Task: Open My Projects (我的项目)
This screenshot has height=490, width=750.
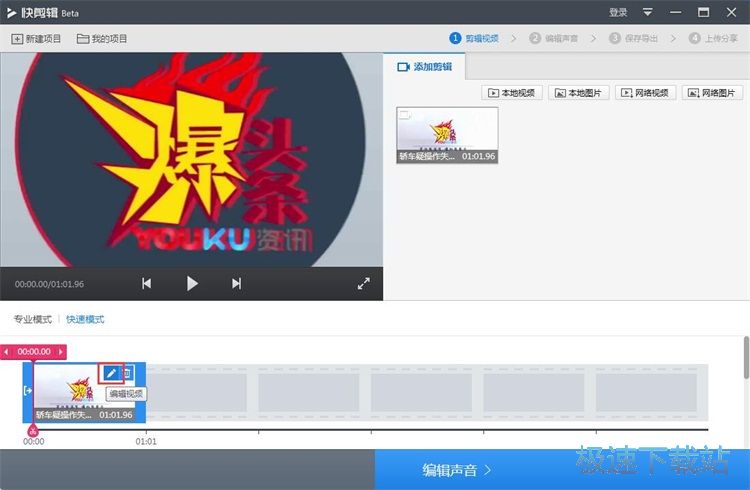Action: 102,39
